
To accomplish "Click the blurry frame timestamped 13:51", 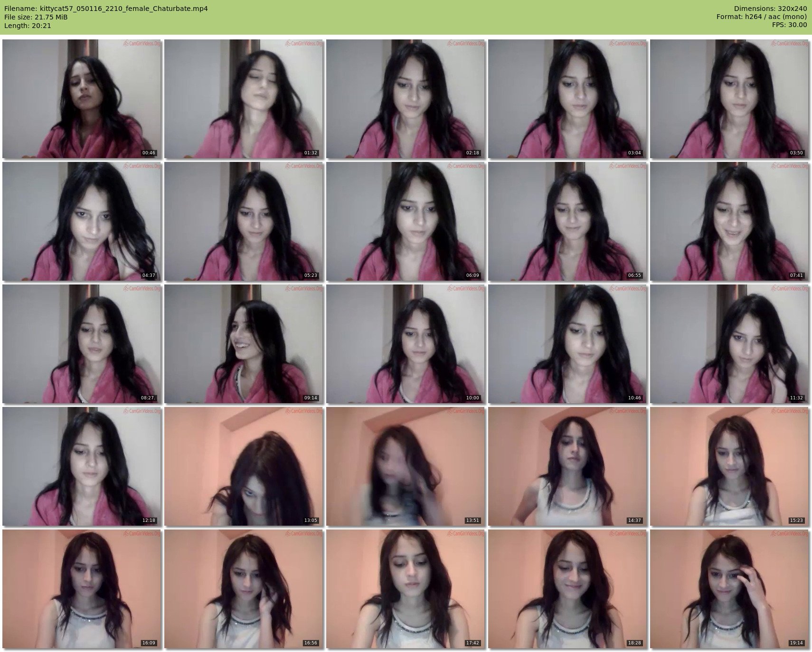I will coord(405,466).
